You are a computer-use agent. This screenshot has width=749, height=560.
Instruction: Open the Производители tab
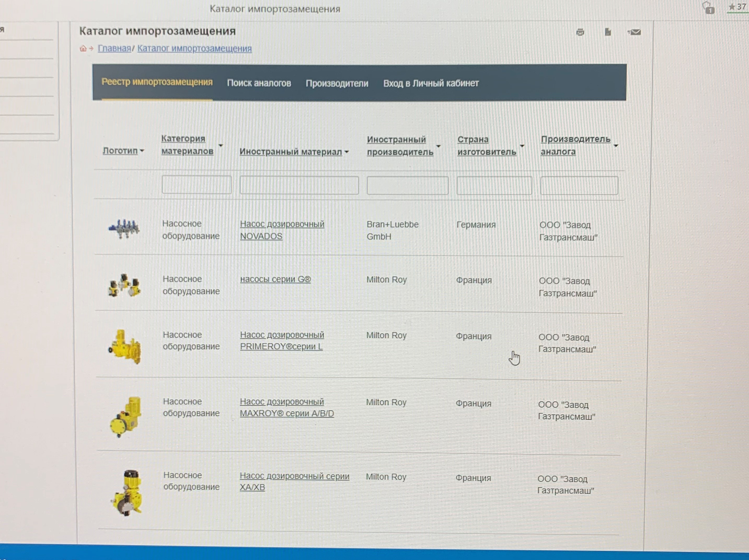(x=337, y=84)
